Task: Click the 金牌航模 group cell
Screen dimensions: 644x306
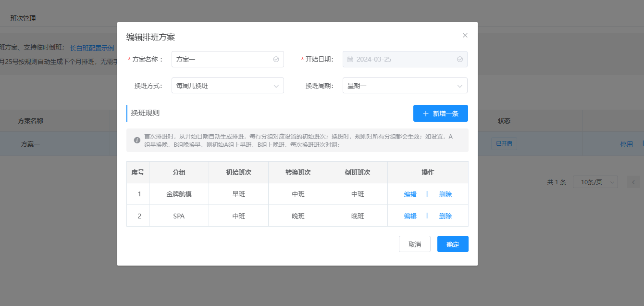Action: tap(179, 194)
